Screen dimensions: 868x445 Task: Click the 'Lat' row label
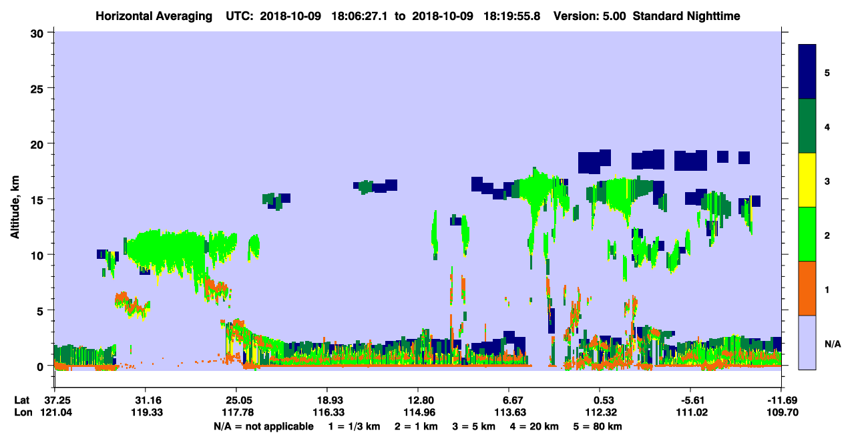click(21, 400)
